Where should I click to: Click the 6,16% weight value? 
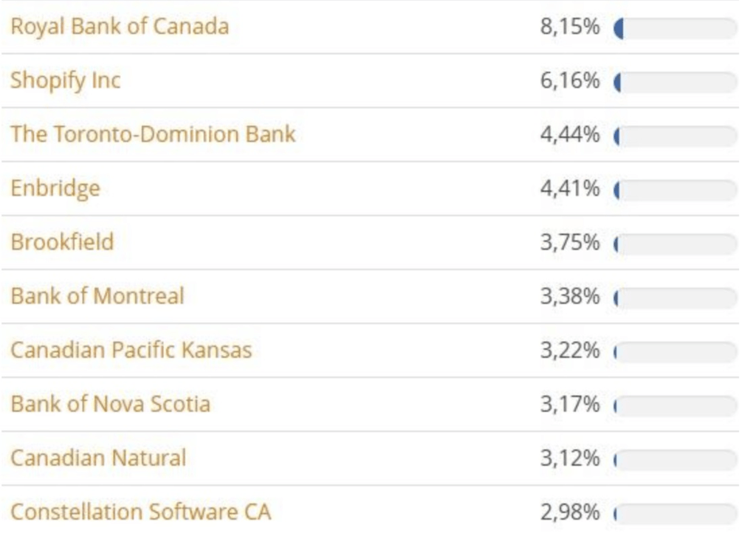pyautogui.click(x=570, y=81)
